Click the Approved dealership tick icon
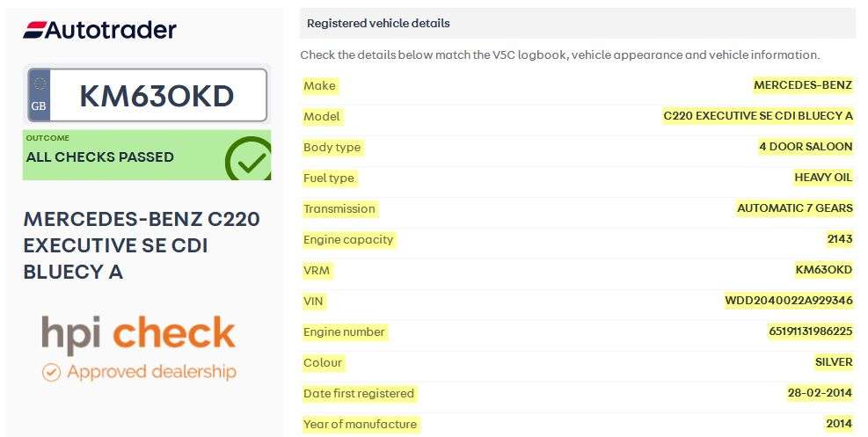This screenshot has width=868, height=437. click(x=51, y=372)
